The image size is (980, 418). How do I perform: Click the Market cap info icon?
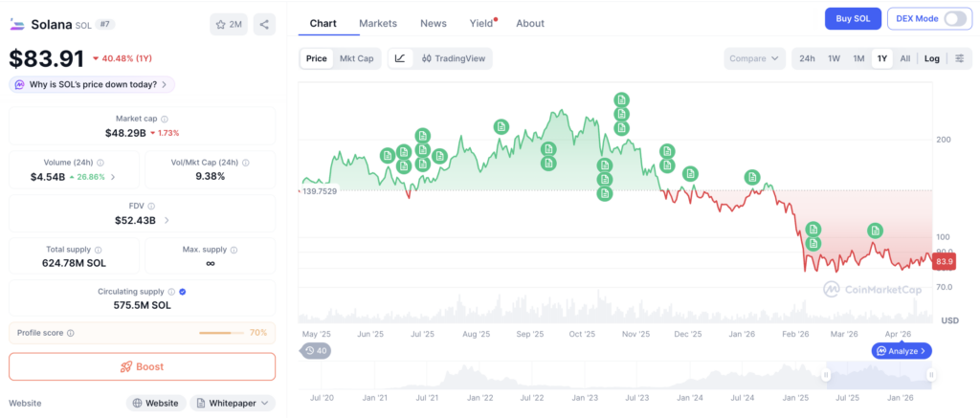tap(165, 119)
